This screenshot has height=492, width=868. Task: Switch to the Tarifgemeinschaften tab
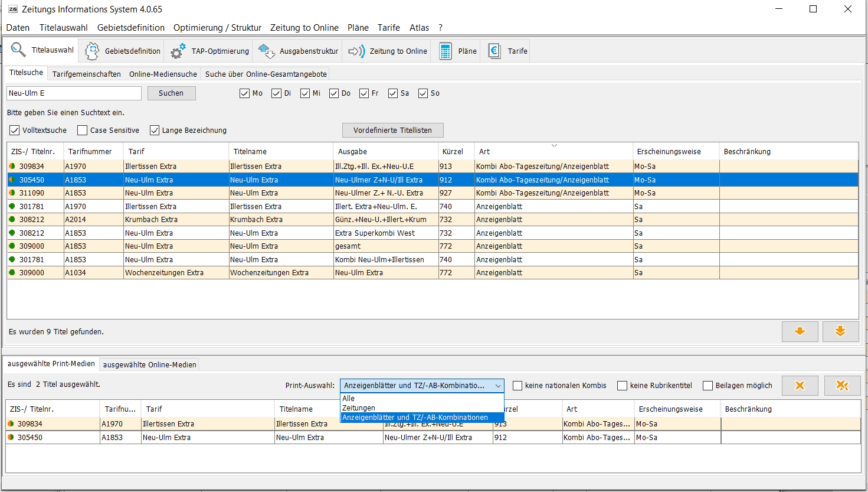tap(86, 74)
